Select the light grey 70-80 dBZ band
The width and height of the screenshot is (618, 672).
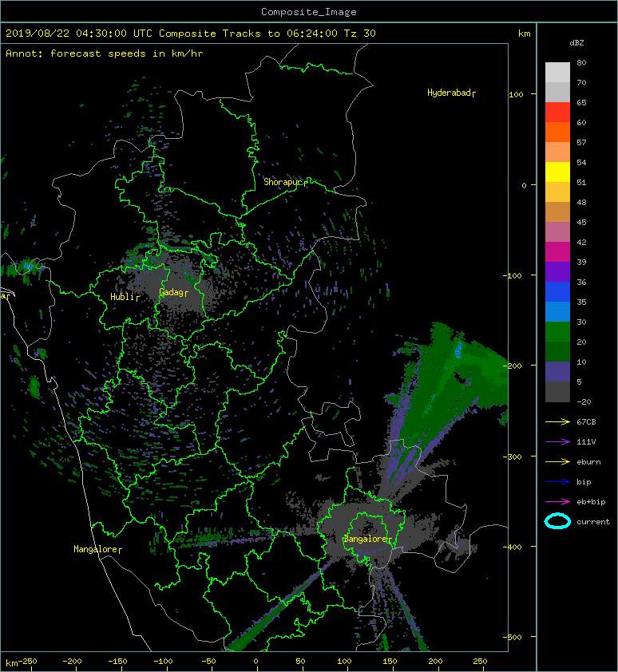[x=557, y=73]
